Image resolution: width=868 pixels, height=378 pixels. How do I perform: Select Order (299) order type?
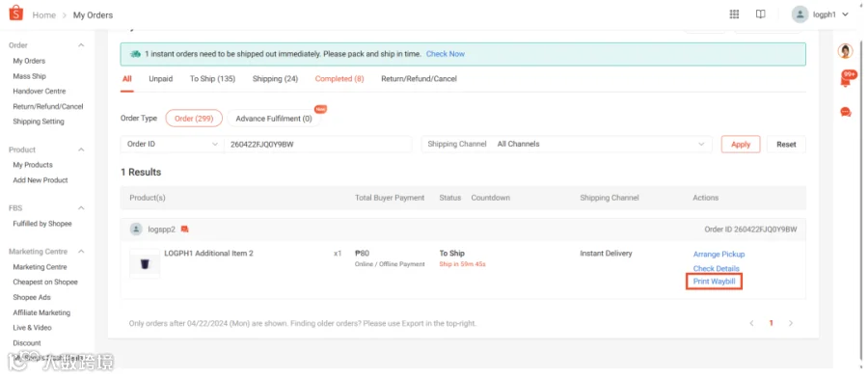[194, 119]
